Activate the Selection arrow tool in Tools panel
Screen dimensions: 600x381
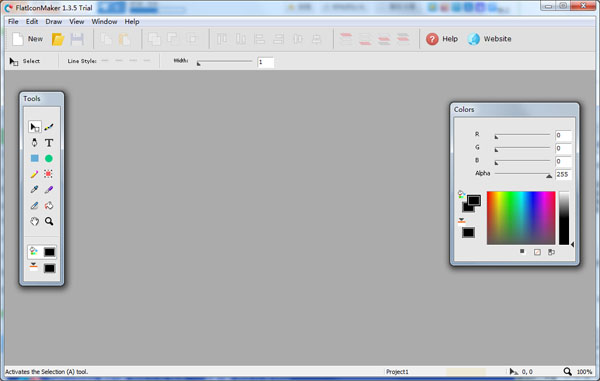[34, 127]
